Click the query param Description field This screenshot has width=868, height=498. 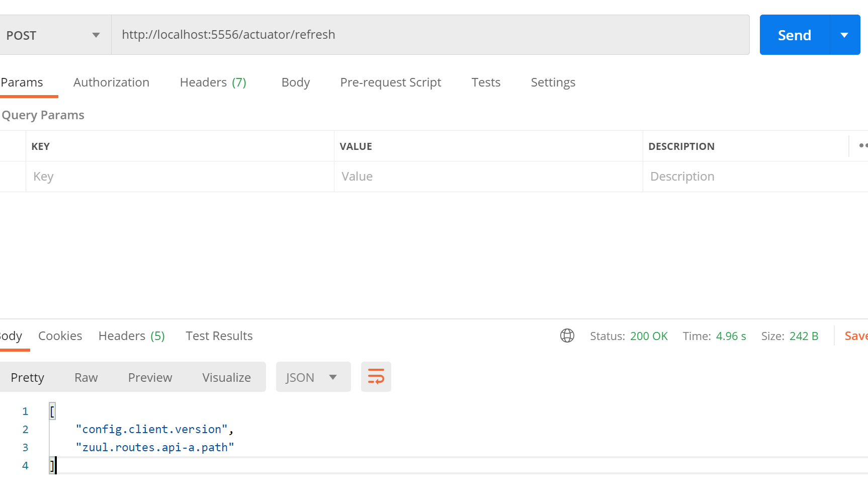pyautogui.click(x=755, y=177)
